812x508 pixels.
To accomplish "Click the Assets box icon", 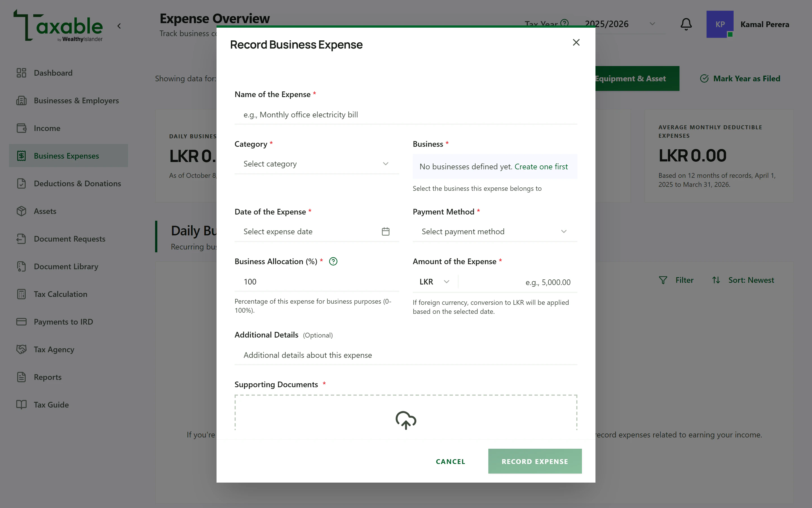I will (x=21, y=211).
